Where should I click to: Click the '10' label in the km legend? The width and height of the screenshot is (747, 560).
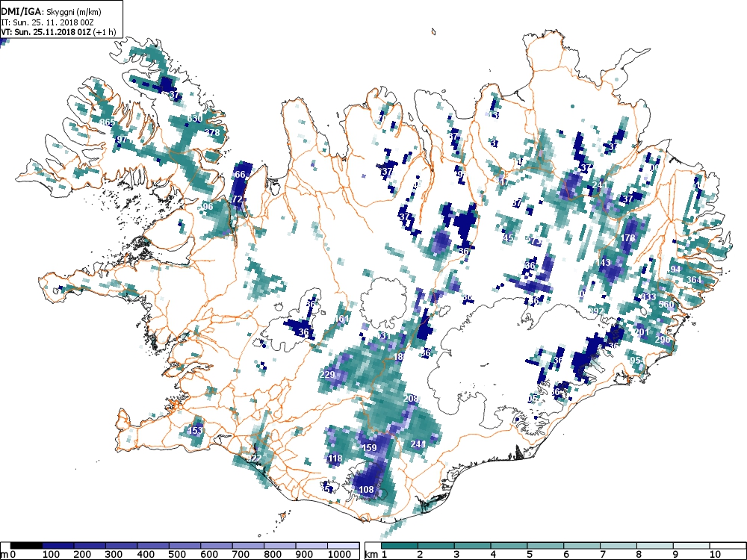(715, 554)
